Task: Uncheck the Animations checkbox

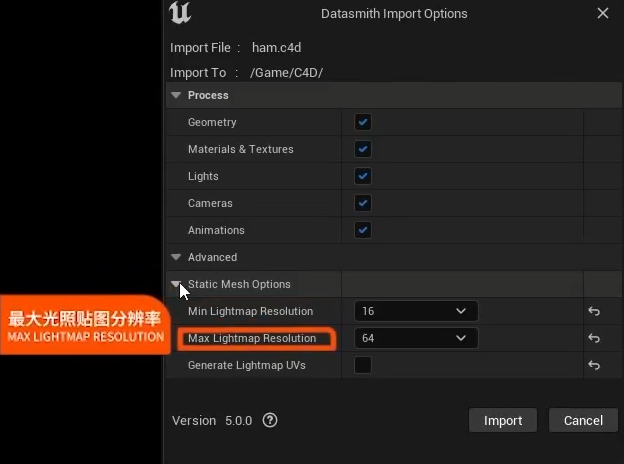Action: 363,230
